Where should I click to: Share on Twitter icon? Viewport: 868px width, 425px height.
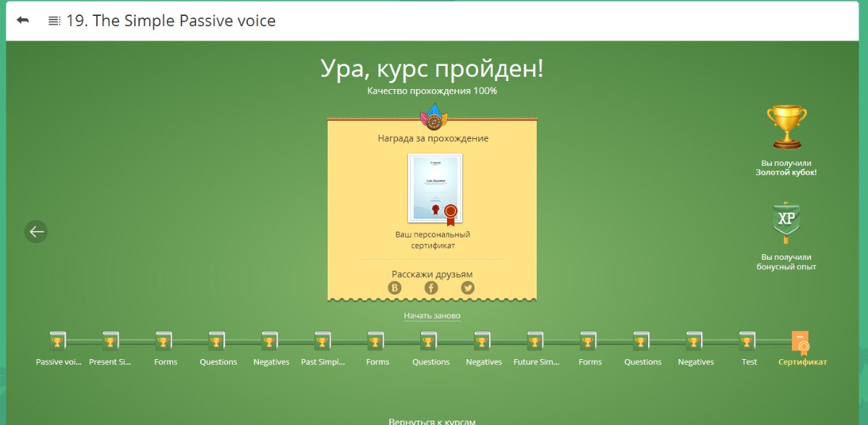[x=468, y=288]
